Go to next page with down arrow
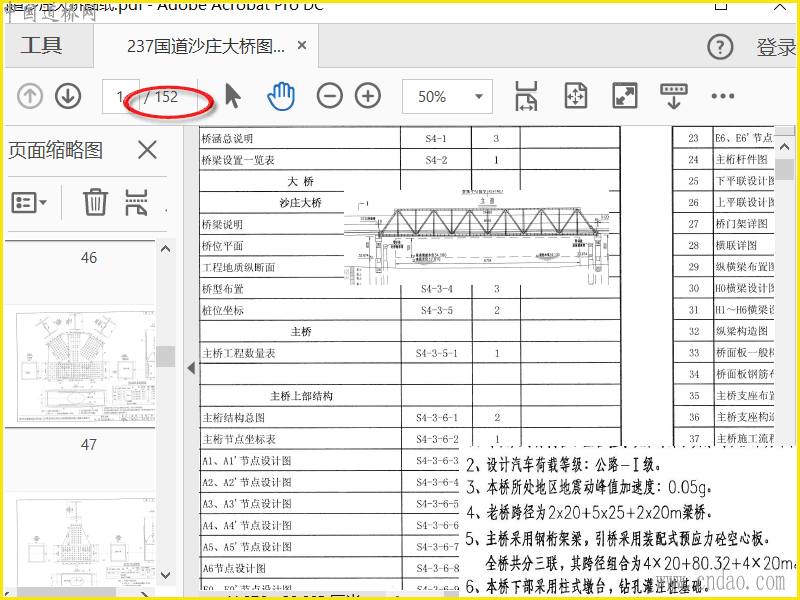 [68, 96]
